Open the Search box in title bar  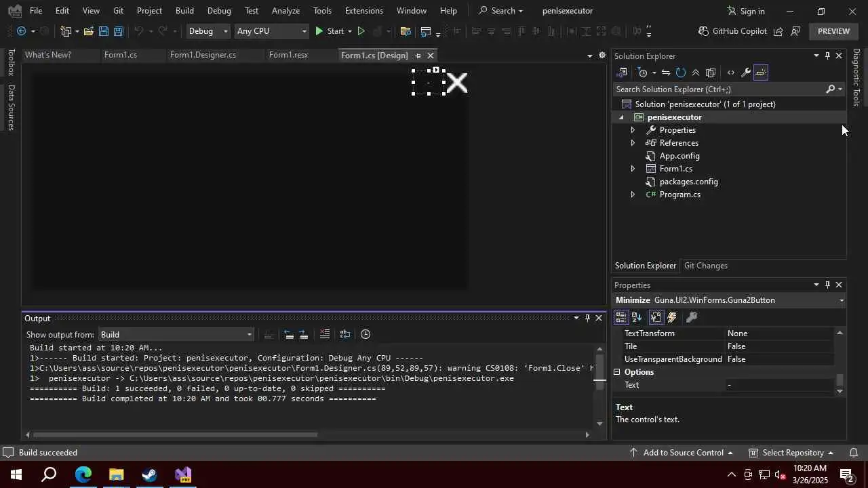pos(500,11)
